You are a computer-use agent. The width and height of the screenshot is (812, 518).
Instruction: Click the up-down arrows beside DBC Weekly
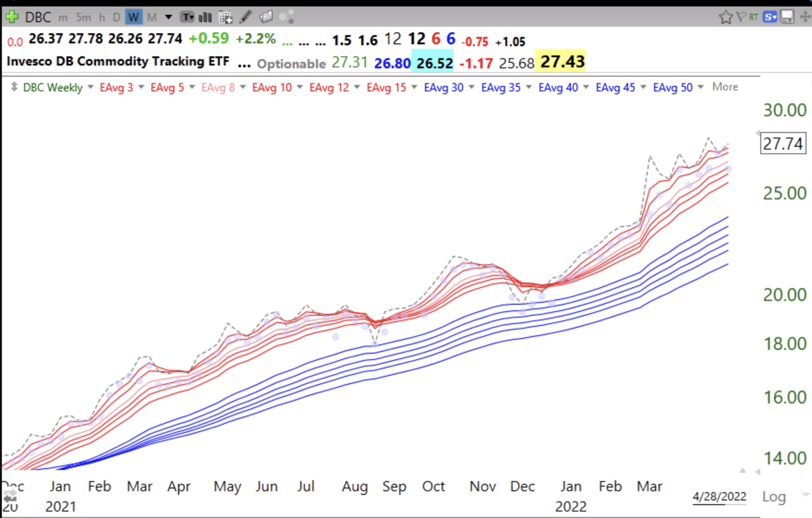(x=14, y=87)
